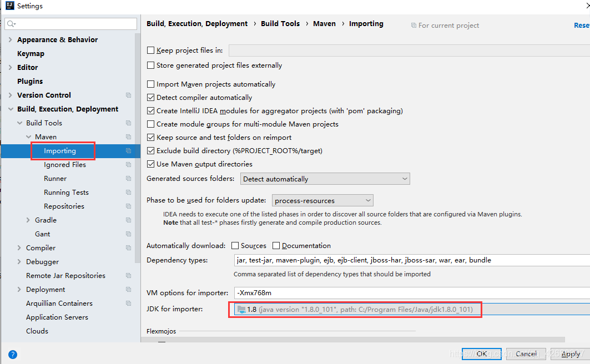Click the project-scope icon beside Deployment
Screen dimensions: 590x364
tap(128, 290)
